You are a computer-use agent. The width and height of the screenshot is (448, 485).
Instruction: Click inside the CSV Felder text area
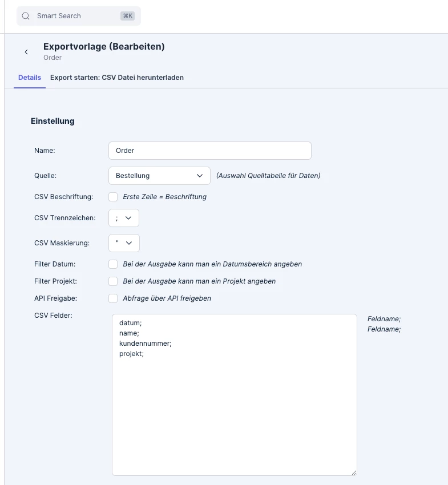pos(235,395)
